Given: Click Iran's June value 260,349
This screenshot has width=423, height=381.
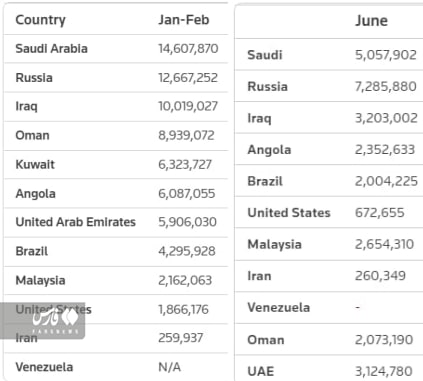Looking at the screenshot, I should [380, 276].
